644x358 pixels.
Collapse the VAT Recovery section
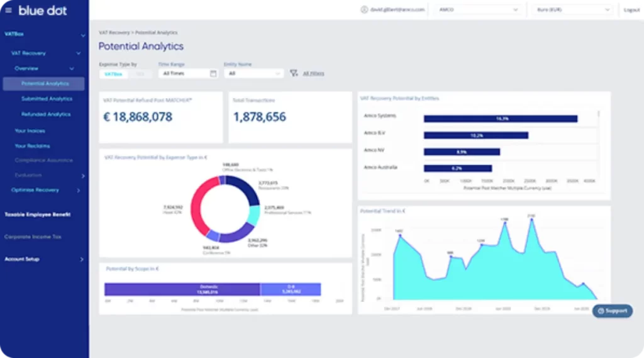pyautogui.click(x=77, y=53)
